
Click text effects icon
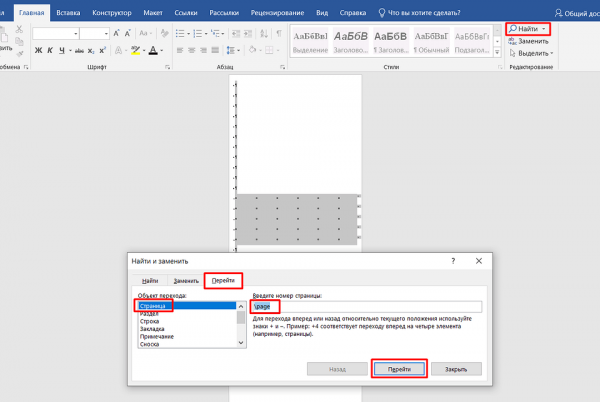pyautogui.click(x=119, y=50)
